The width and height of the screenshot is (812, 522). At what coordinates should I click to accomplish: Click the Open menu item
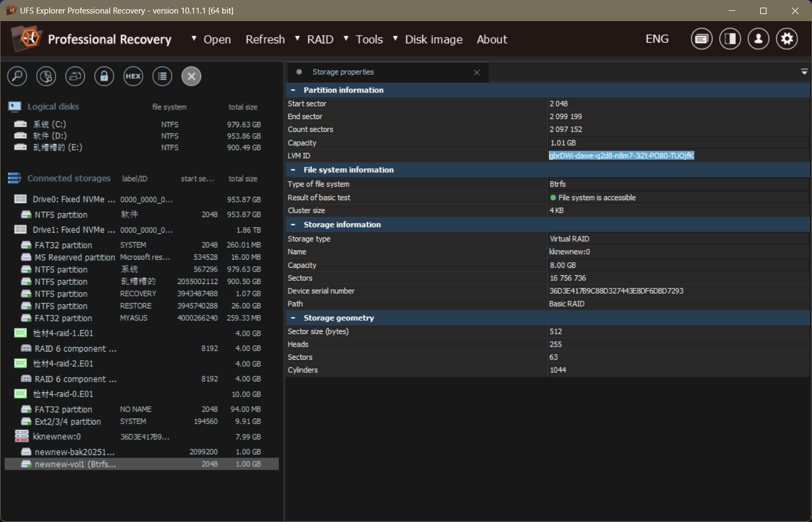[x=217, y=39]
